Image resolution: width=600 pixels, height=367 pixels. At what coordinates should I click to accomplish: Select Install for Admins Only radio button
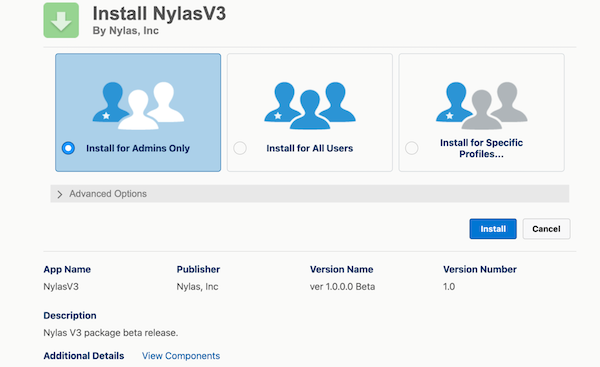pos(68,148)
